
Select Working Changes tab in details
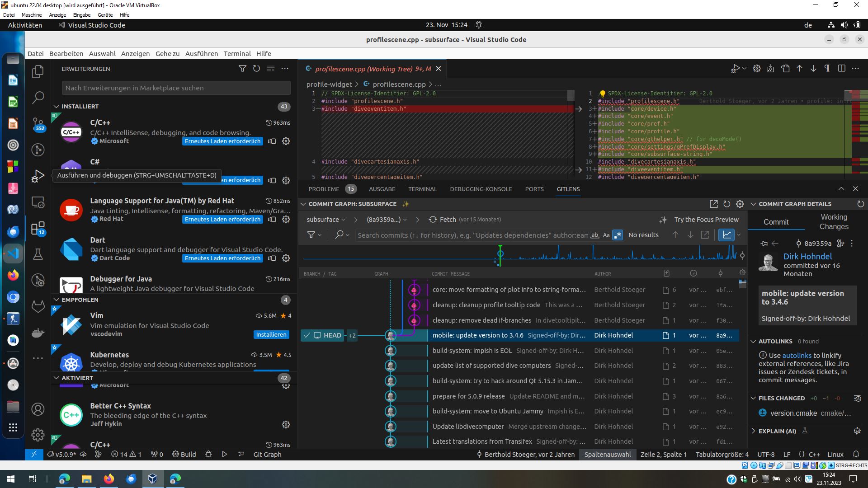click(x=834, y=222)
